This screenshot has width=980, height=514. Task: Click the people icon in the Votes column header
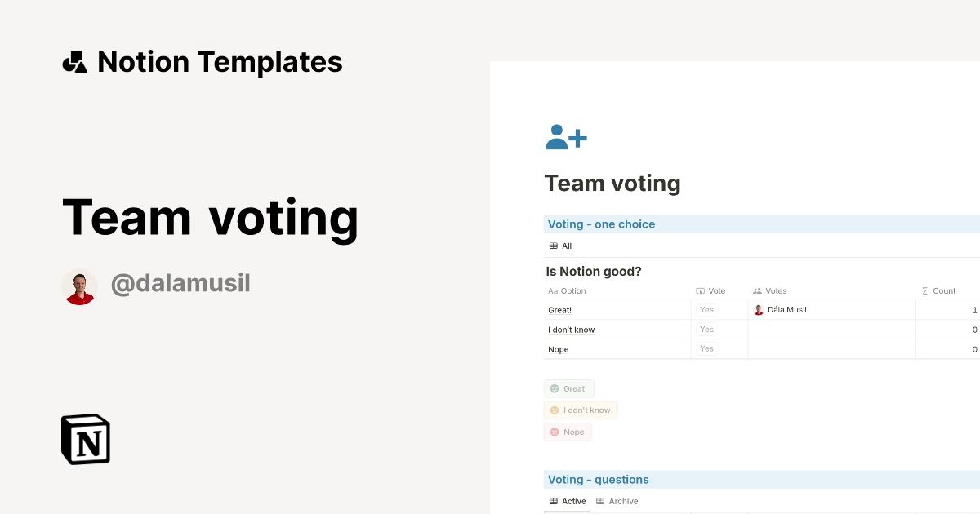click(758, 290)
